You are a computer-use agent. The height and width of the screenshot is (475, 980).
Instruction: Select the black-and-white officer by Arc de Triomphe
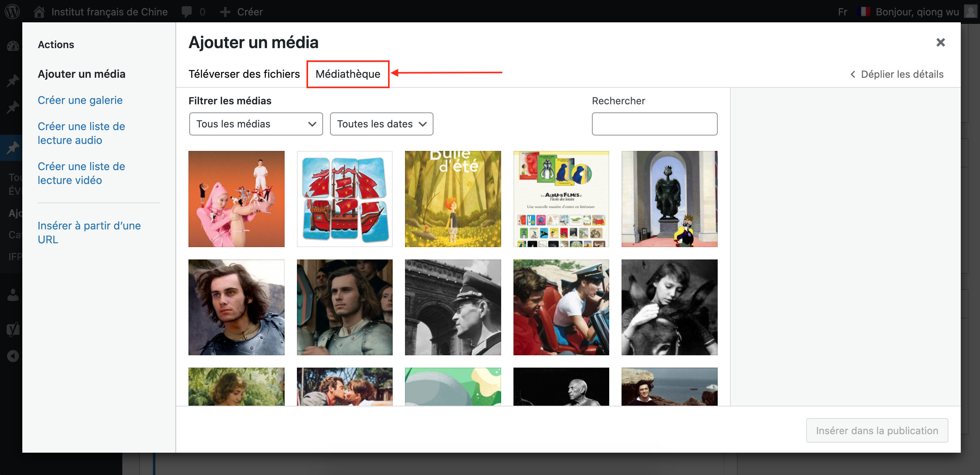click(x=453, y=307)
